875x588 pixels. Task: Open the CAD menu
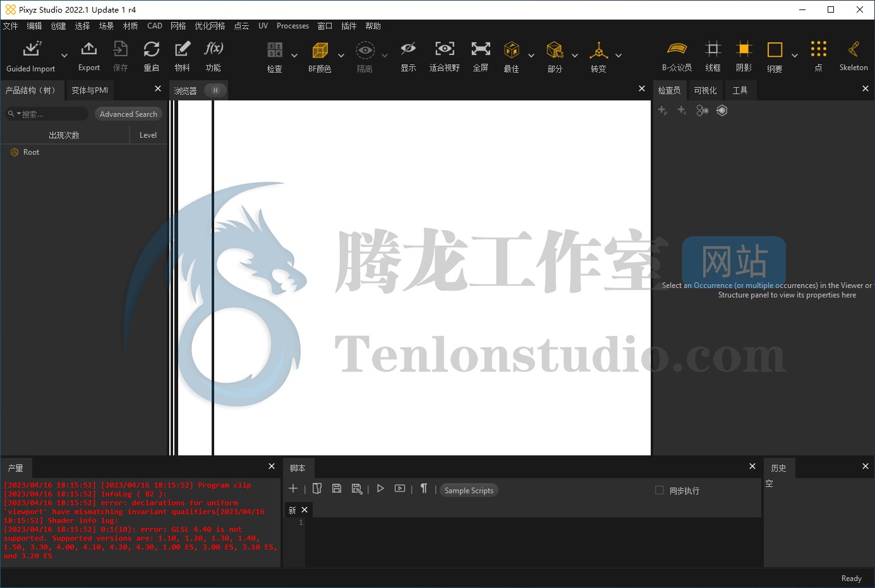155,26
